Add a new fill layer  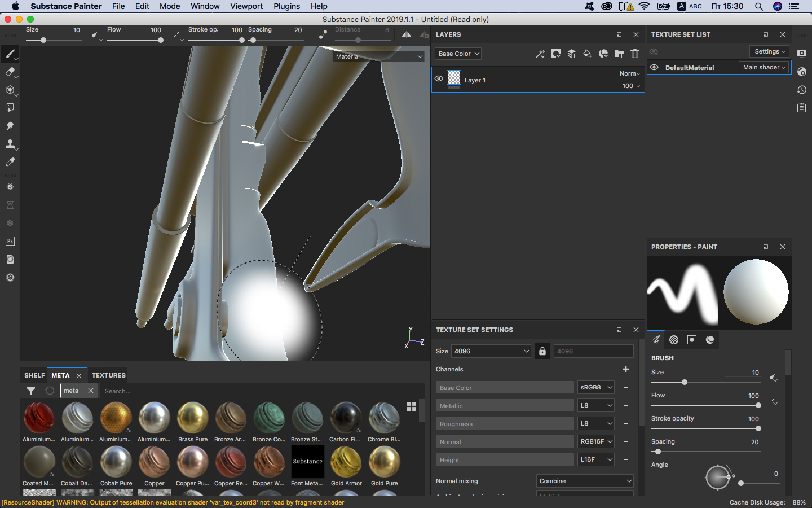pyautogui.click(x=588, y=54)
